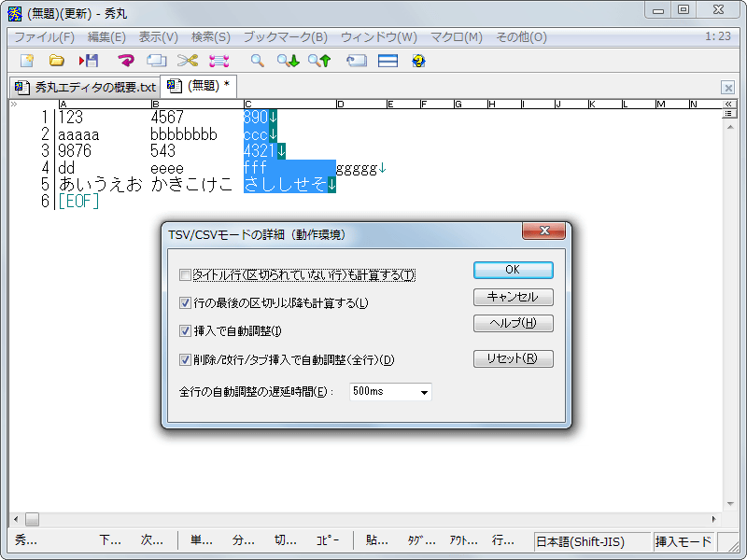Close the TSV/CSV mode dialog with X
This screenshot has height=560, width=747.
pos(544,231)
